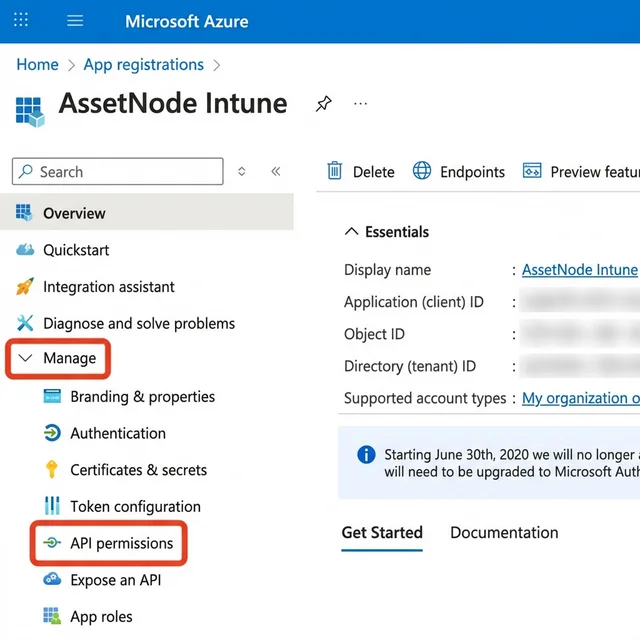Click the blurred Directory tenant ID value
This screenshot has height=640, width=640.
tap(580, 366)
